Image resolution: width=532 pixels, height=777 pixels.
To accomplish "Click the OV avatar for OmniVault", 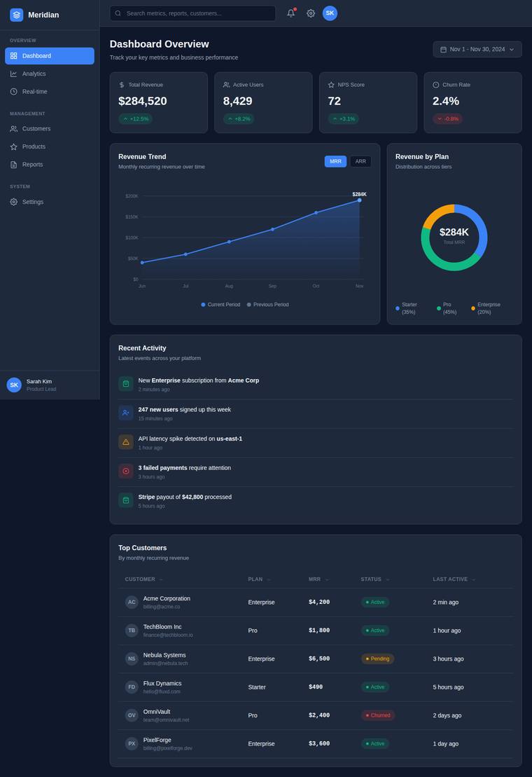I will coord(132,715).
